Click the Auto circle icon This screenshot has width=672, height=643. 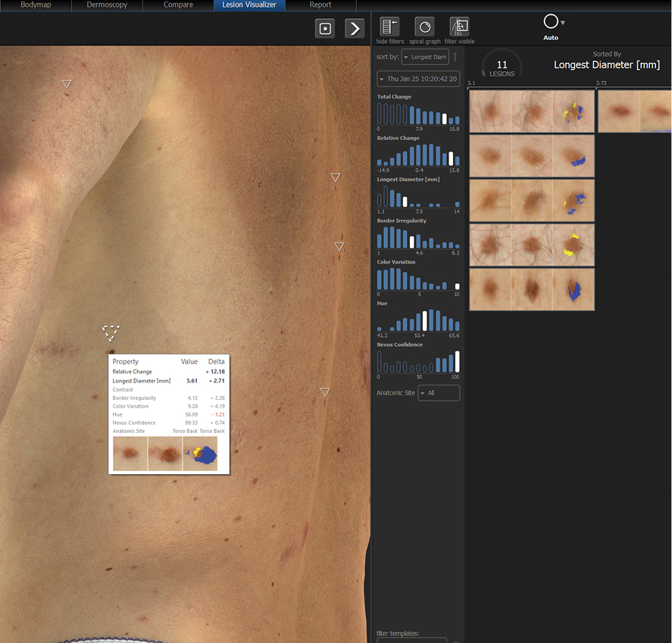pos(551,23)
